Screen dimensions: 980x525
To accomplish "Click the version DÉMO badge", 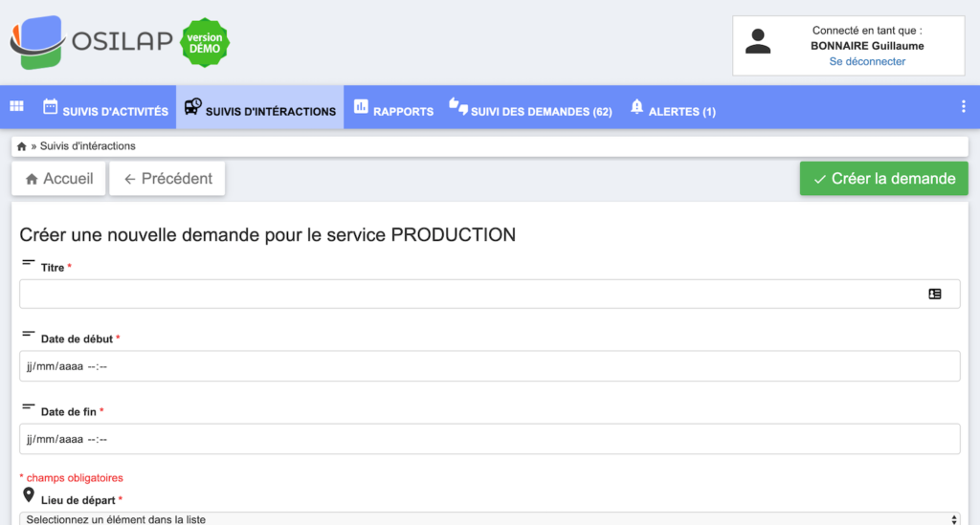I will [205, 42].
